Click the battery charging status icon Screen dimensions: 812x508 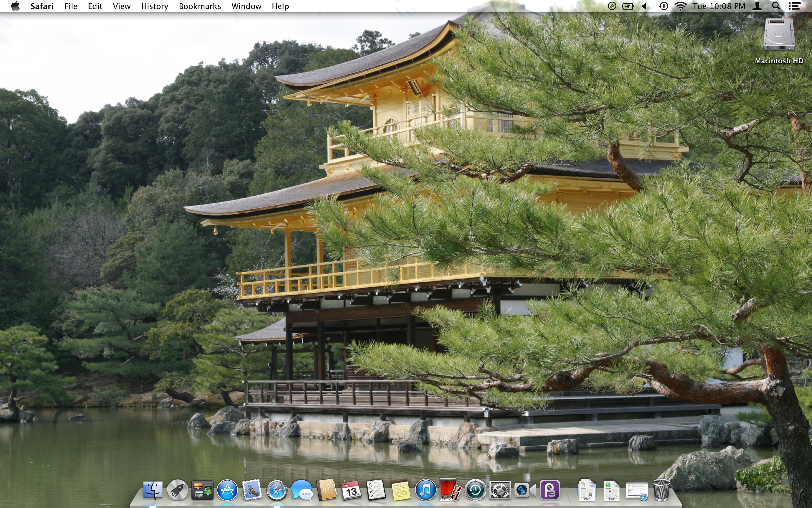tap(628, 6)
